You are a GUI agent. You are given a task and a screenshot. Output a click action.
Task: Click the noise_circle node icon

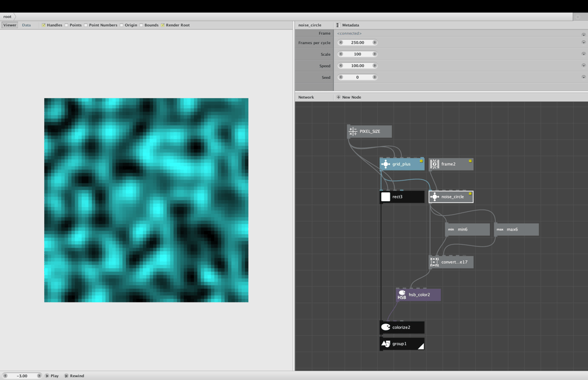pos(435,196)
